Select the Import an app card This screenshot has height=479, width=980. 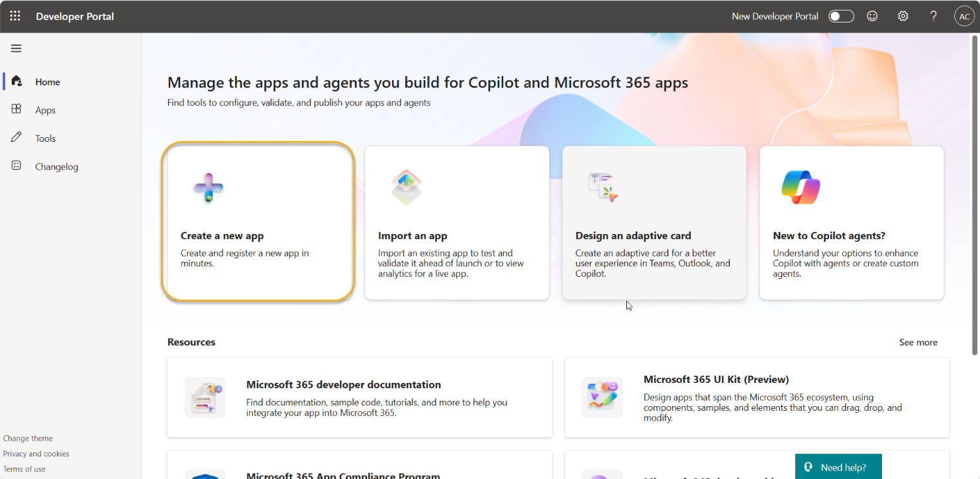[x=457, y=223]
